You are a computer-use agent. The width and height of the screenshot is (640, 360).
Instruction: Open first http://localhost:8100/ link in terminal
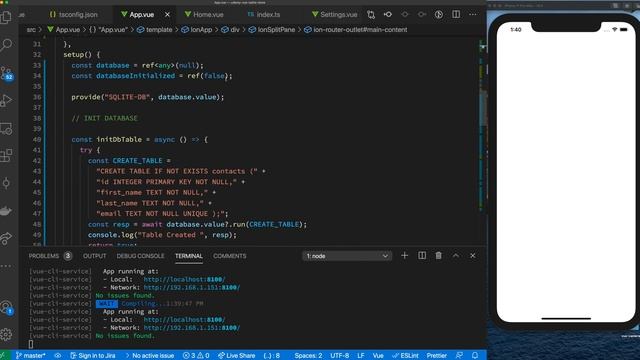click(184, 280)
